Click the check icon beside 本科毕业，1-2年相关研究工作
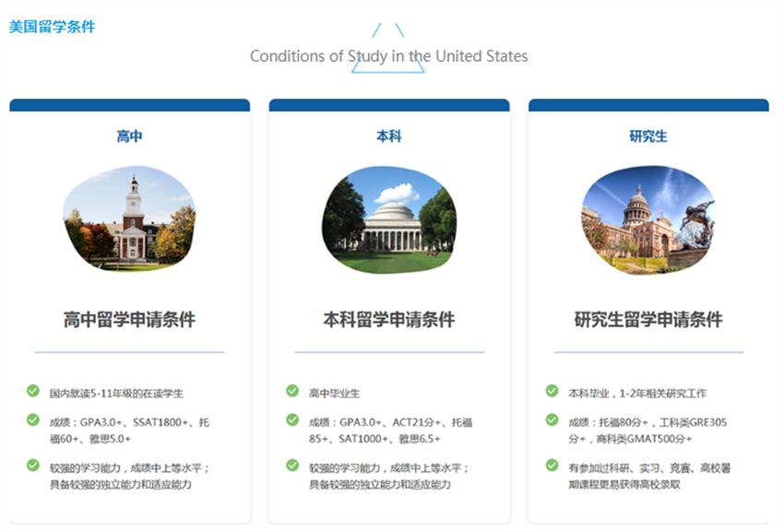The image size is (784, 532). point(552,391)
